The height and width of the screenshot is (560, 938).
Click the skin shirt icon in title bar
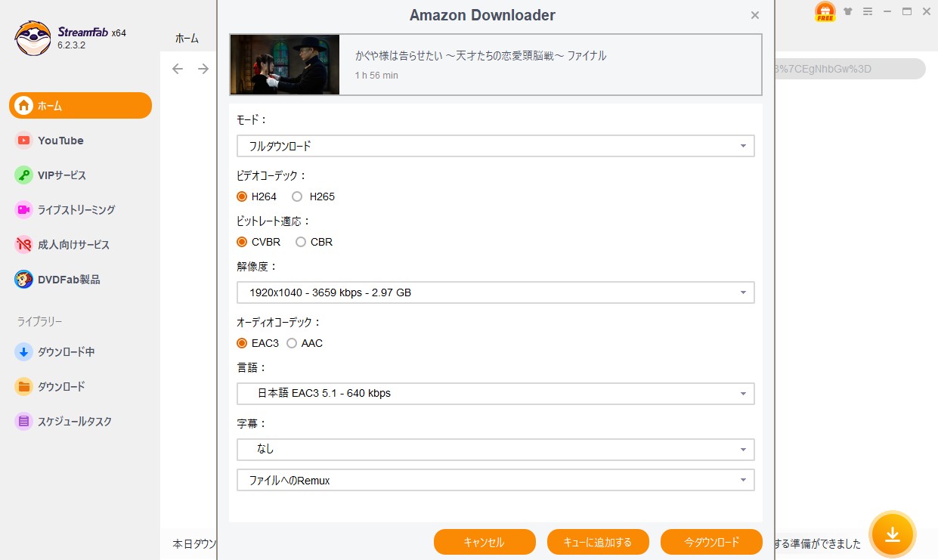click(x=850, y=11)
